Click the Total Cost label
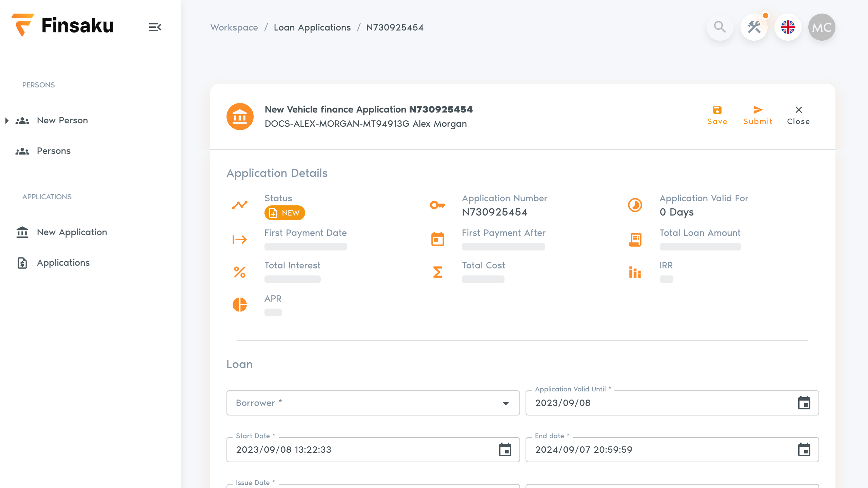Image resolution: width=868 pixels, height=488 pixels. point(483,265)
